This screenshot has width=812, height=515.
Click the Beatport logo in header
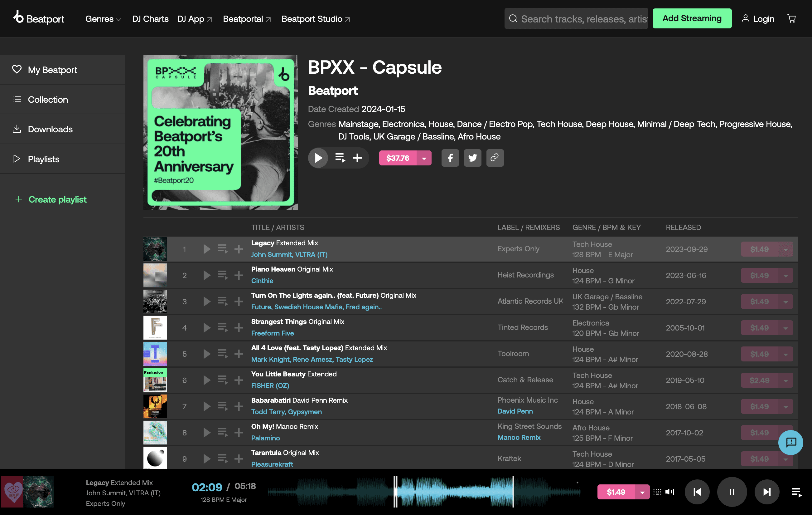(x=38, y=17)
